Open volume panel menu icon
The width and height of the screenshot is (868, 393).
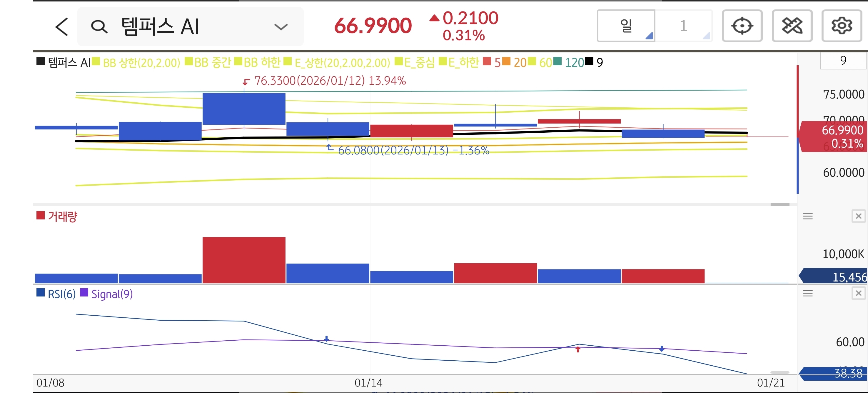click(808, 216)
